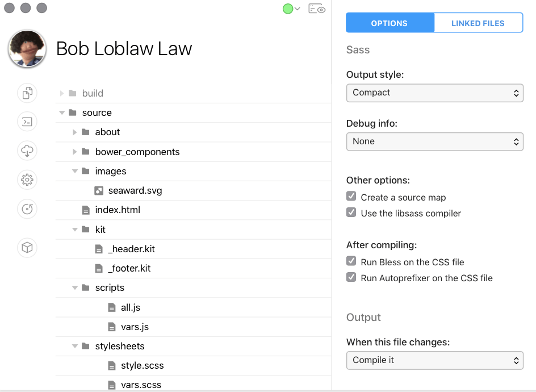Expand the build folder triangle
This screenshot has width=536, height=392.
pos(61,93)
